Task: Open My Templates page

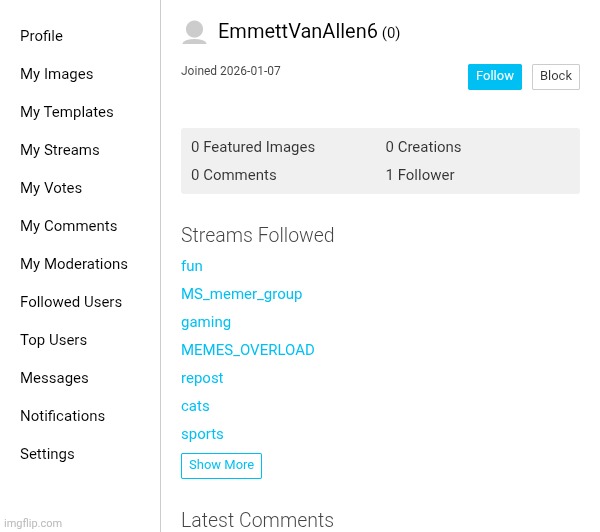Action: [66, 112]
